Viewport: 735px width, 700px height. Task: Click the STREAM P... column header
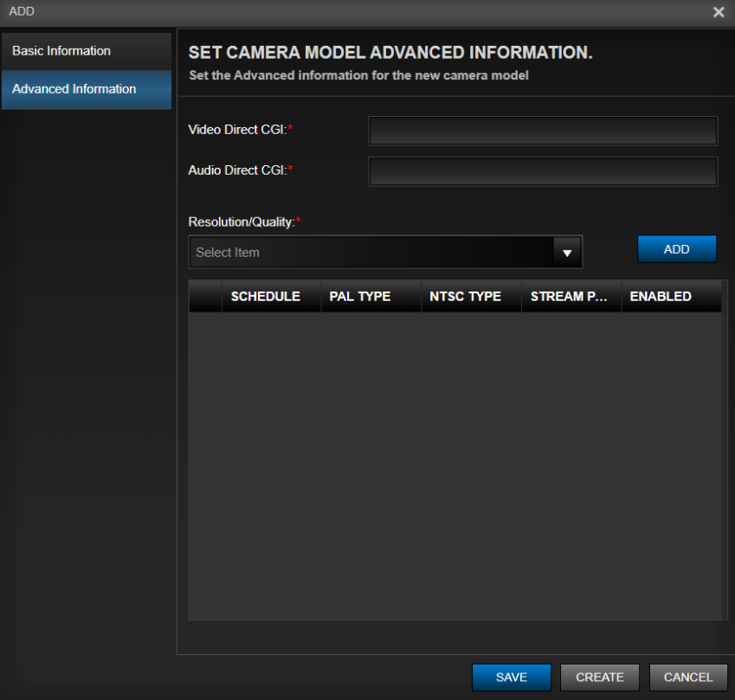pos(571,296)
